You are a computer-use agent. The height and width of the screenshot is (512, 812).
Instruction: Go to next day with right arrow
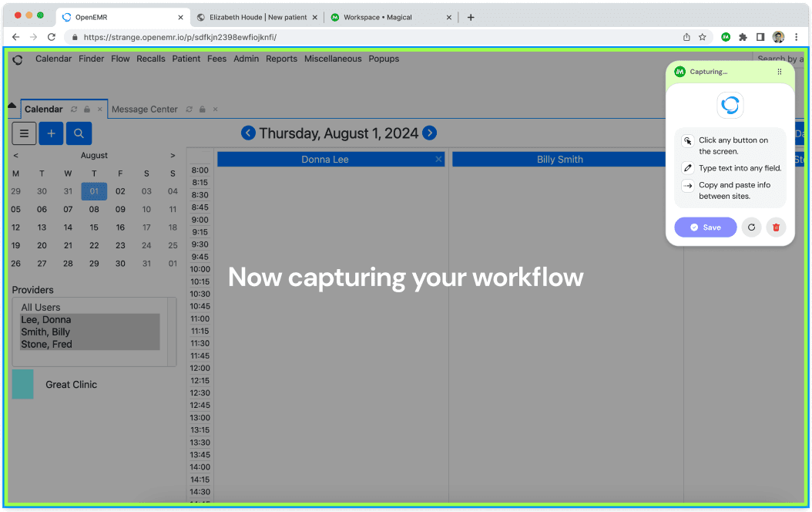coord(429,133)
